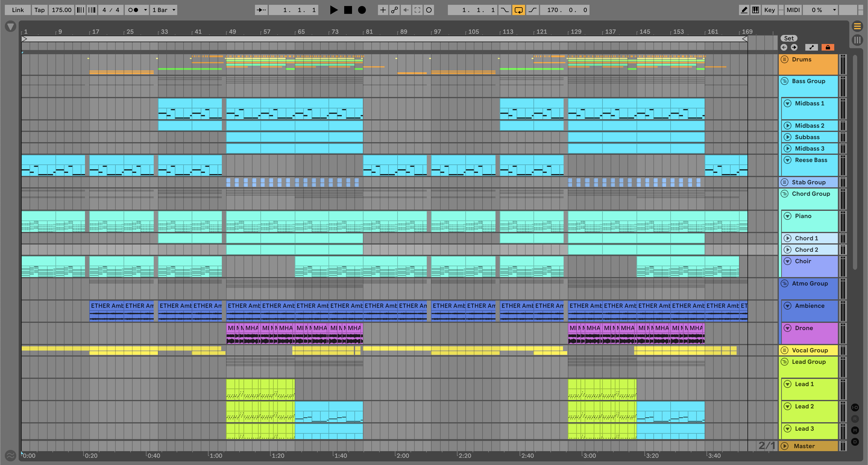868x465 pixels.
Task: Unfold the Chord 1 track
Action: 788,239
